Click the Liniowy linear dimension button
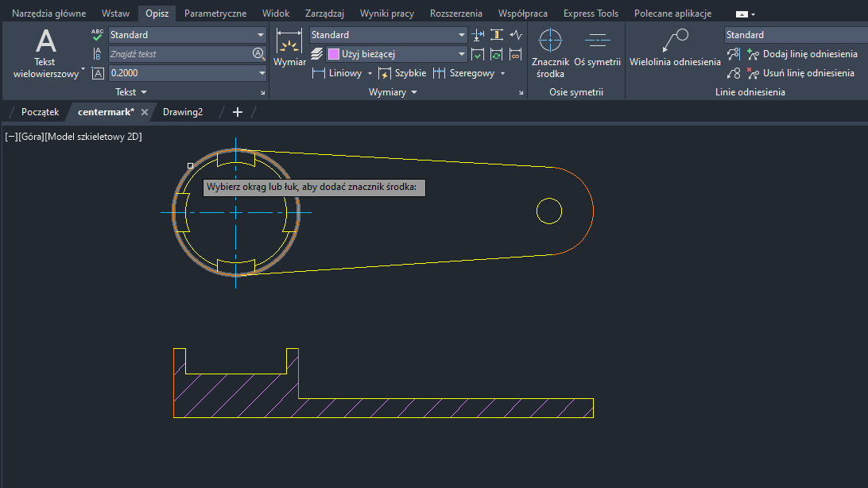868x488 pixels. (x=337, y=73)
